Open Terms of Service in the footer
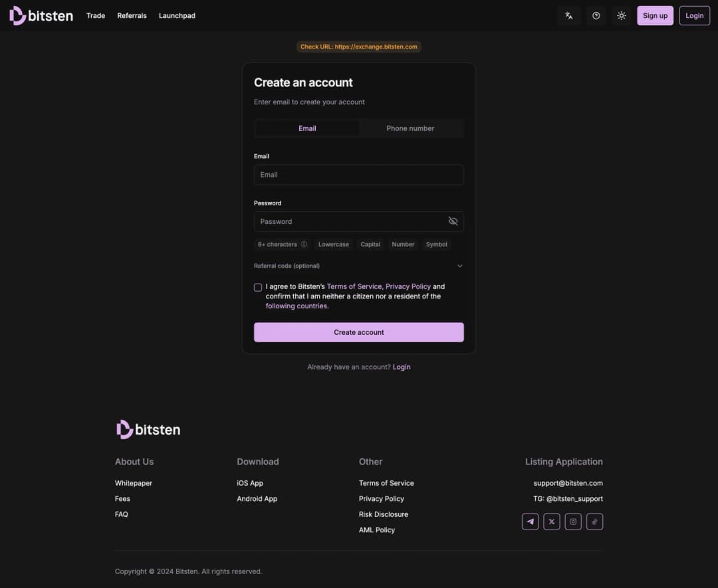 386,483
